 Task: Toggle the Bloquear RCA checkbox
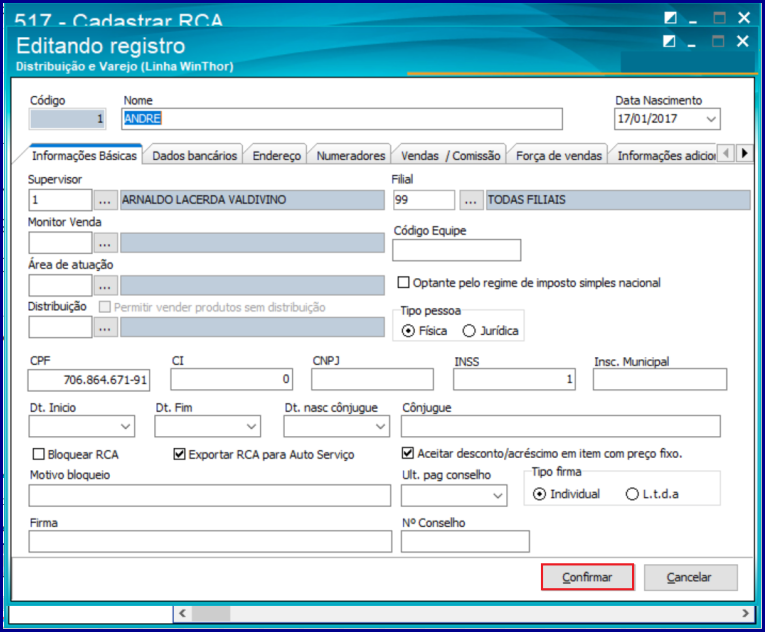(39, 454)
